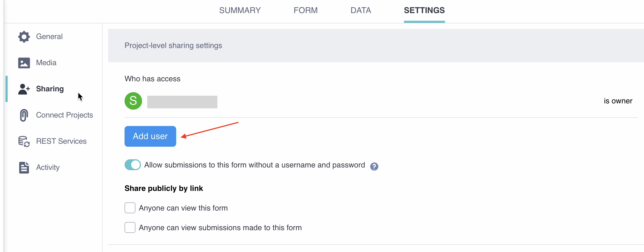Open REST Services from the sidebar
This screenshot has height=252, width=644.
61,141
